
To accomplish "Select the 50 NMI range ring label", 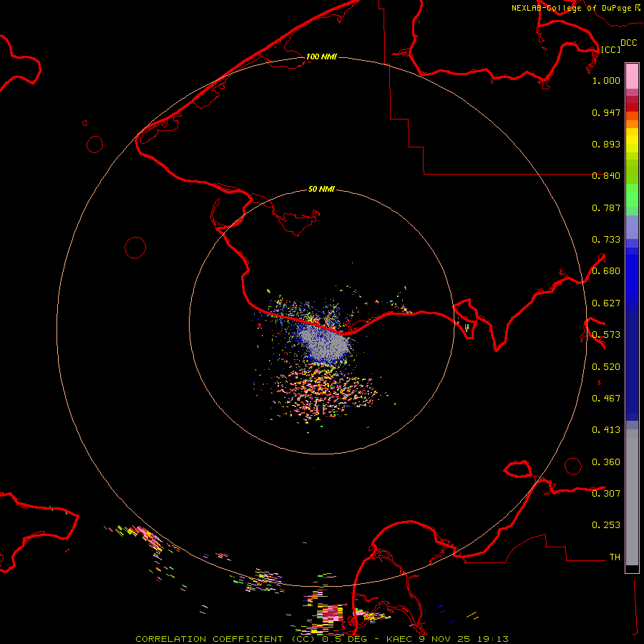I will tap(321, 189).
